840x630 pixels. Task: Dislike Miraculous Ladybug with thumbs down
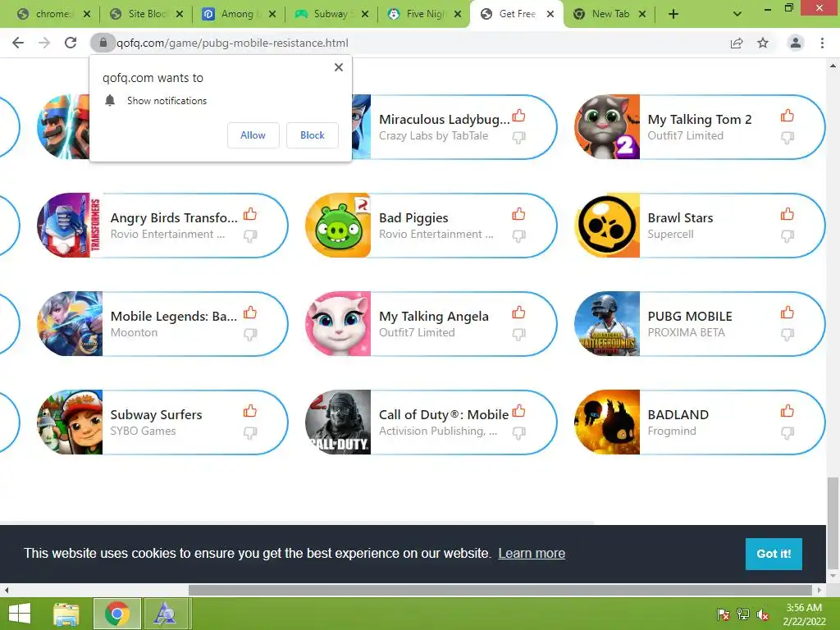pyautogui.click(x=518, y=138)
